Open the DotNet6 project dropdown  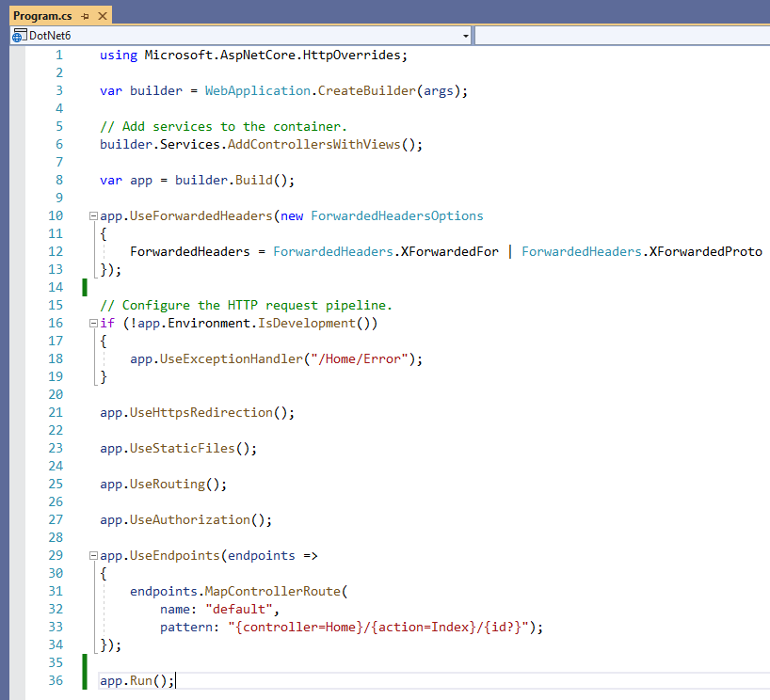click(x=465, y=36)
